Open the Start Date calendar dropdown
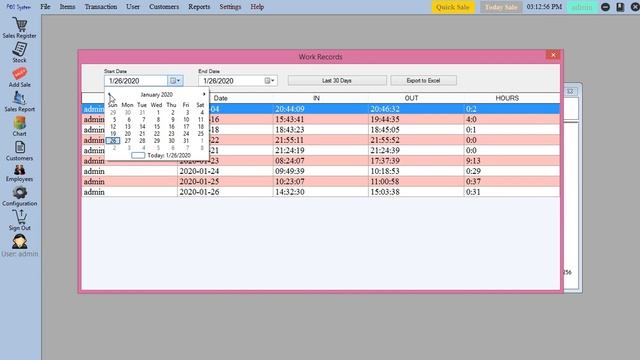Screen dimensions: 640x360 (175, 81)
